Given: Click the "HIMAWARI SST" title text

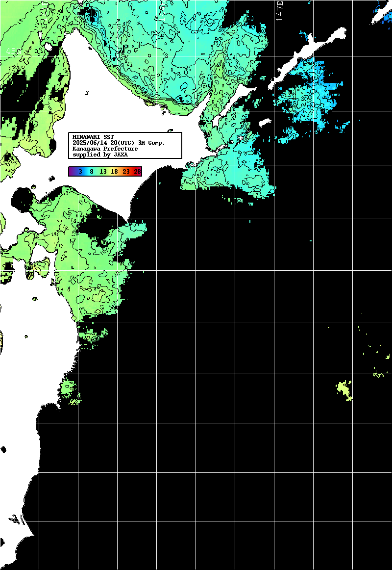Looking at the screenshot, I should (x=93, y=137).
